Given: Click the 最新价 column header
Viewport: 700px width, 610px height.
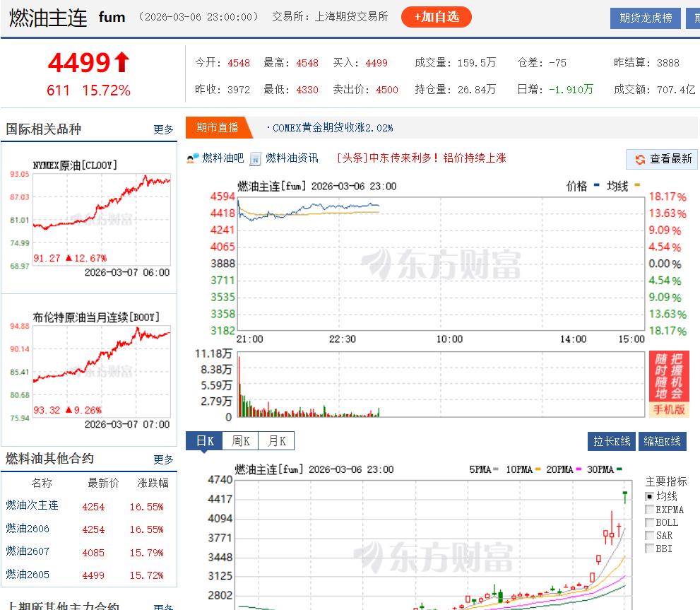Looking at the screenshot, I should pyautogui.click(x=104, y=483).
